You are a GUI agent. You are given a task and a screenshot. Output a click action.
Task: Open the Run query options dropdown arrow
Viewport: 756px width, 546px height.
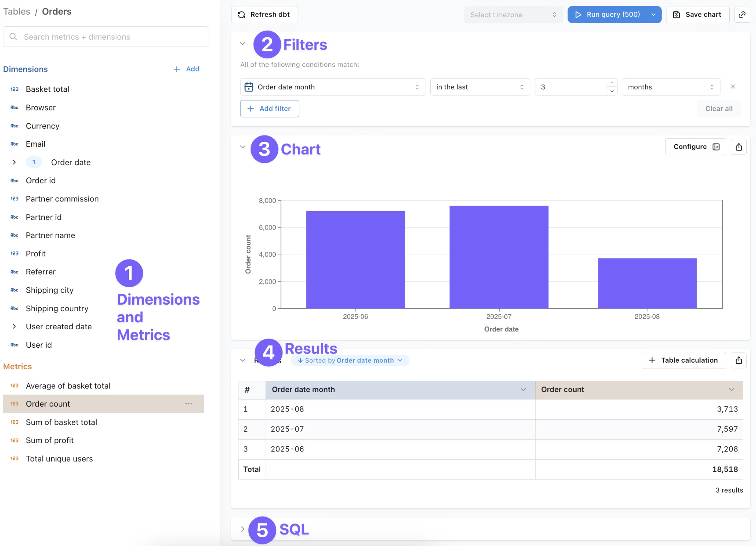tap(653, 15)
